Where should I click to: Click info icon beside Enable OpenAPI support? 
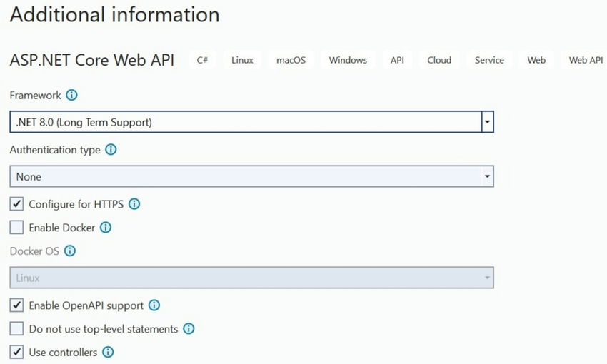[154, 305]
